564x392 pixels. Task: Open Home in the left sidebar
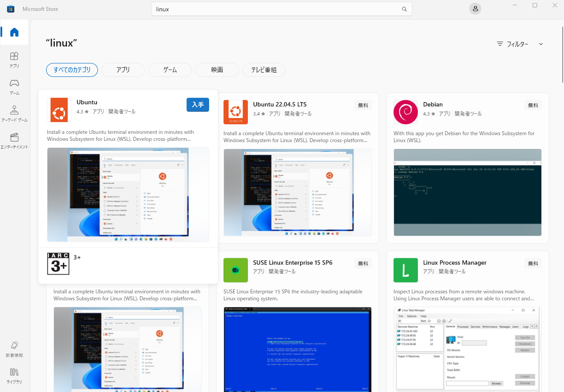pos(14,32)
